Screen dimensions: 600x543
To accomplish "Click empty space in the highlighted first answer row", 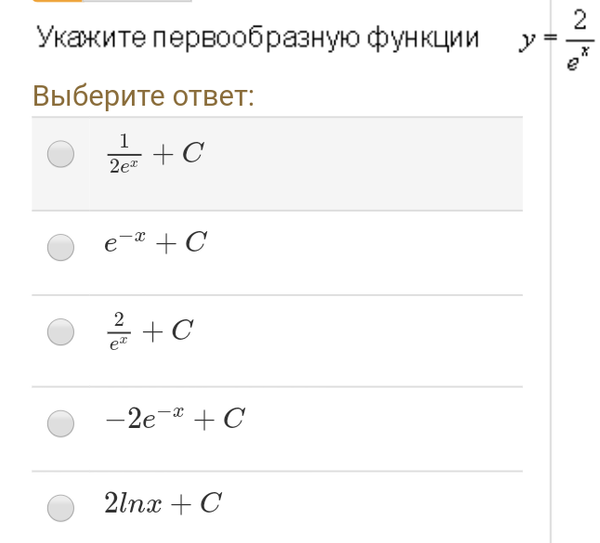I will coord(380,163).
